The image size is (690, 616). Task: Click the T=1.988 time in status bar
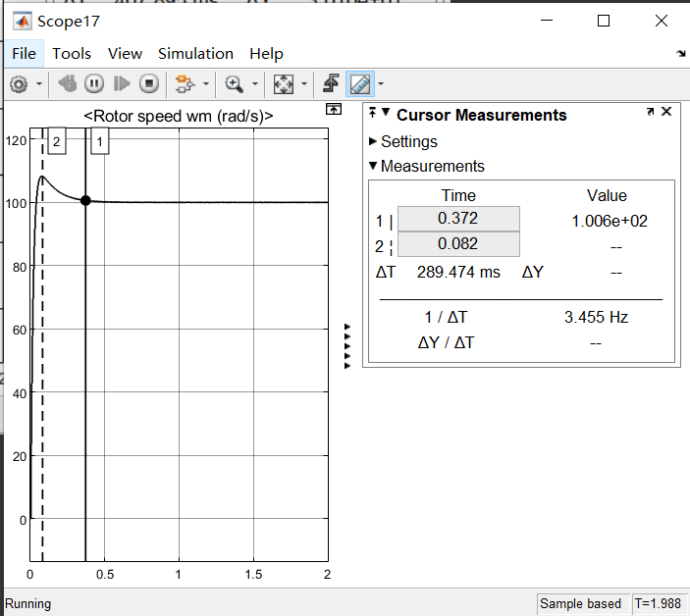pos(658,603)
